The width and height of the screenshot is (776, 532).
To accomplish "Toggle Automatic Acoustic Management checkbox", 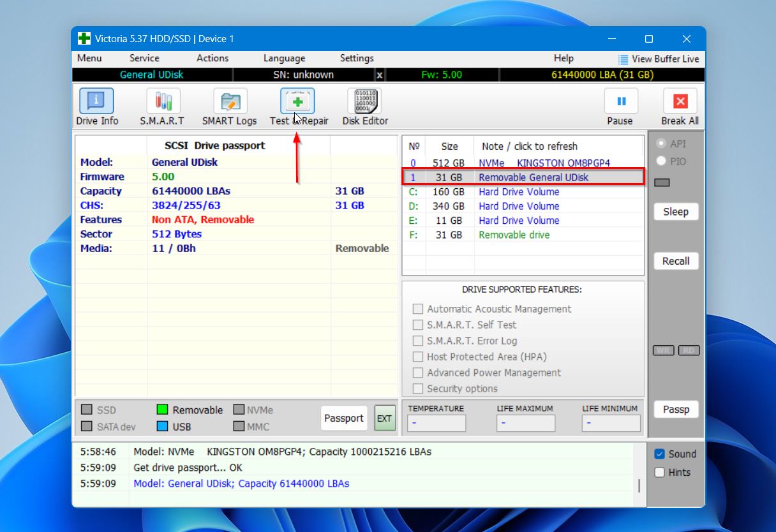I will tap(418, 309).
